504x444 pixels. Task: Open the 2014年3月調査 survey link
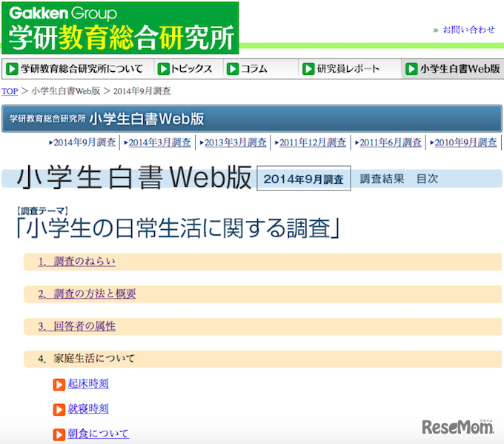click(160, 142)
